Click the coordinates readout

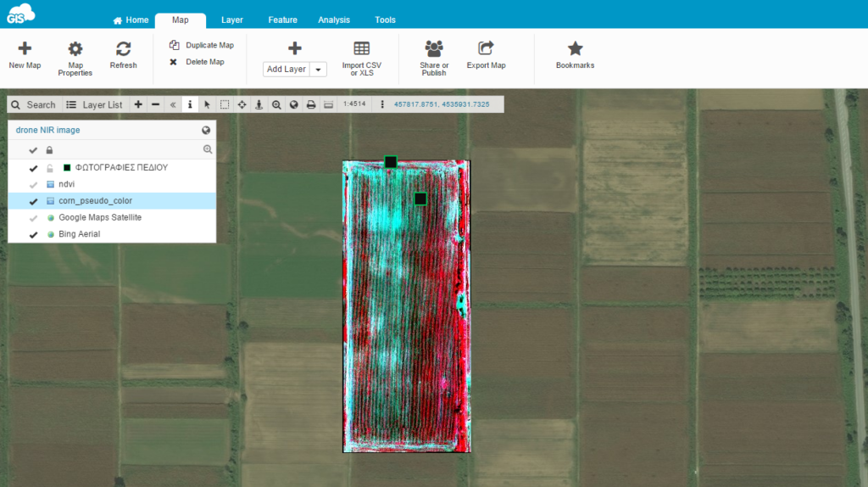(x=442, y=104)
